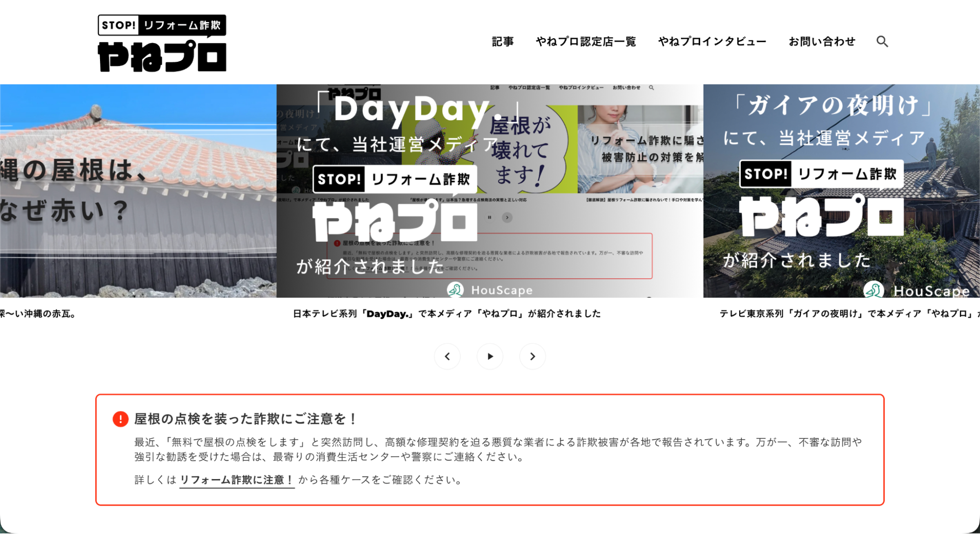
Task: Open やねプロ認定店一覧 menu item
Action: pos(586,42)
